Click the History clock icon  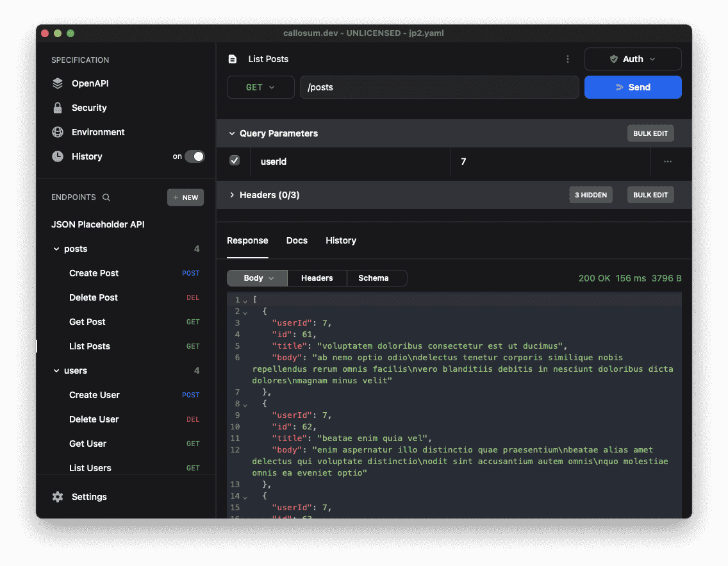[58, 156]
